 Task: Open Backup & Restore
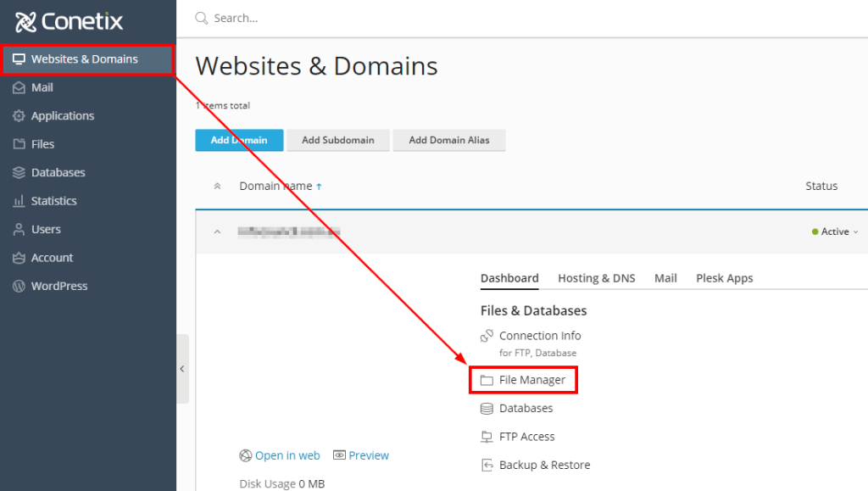tap(542, 465)
